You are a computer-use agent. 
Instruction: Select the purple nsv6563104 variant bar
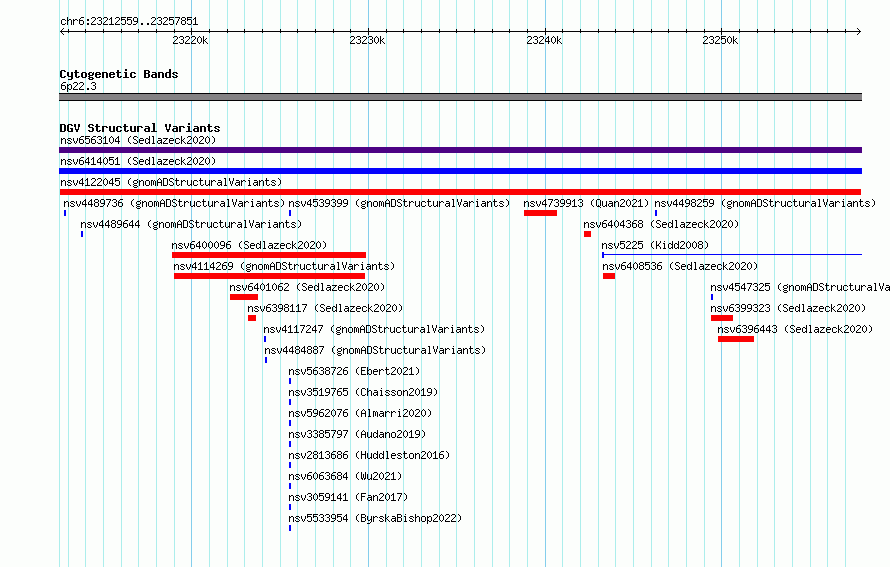tap(460, 150)
